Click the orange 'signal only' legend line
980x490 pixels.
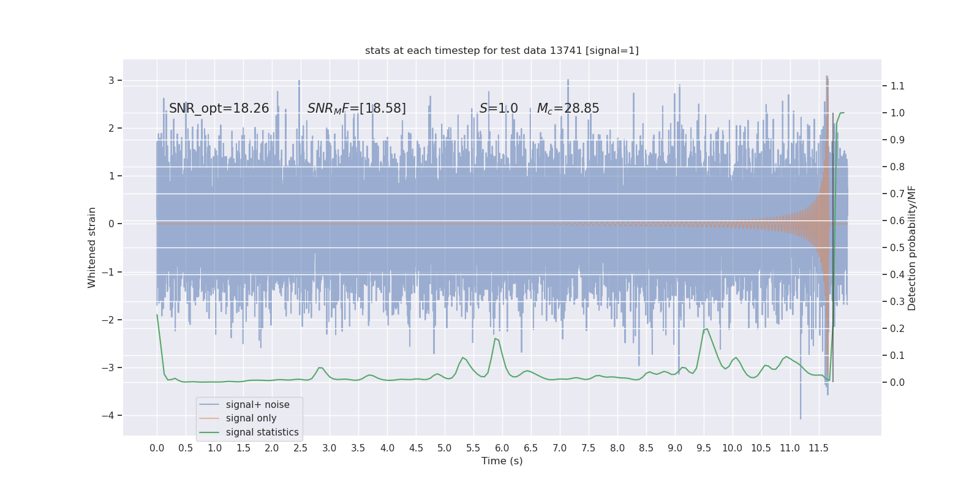click(209, 418)
